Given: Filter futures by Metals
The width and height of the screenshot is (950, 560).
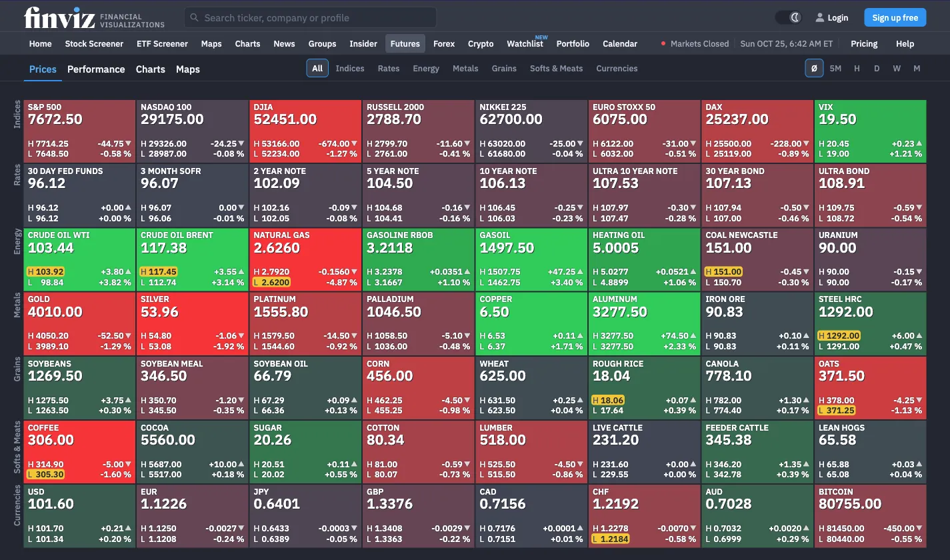Looking at the screenshot, I should tap(465, 69).
